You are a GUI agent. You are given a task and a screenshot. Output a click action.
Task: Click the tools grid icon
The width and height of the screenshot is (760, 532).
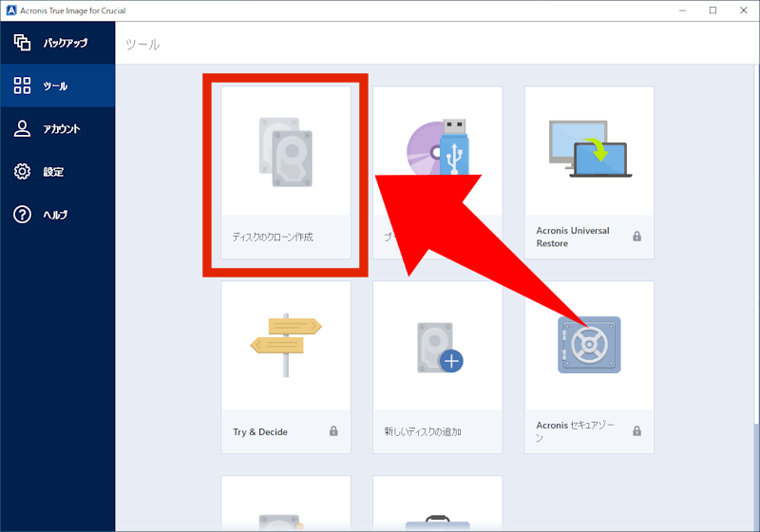tap(22, 85)
